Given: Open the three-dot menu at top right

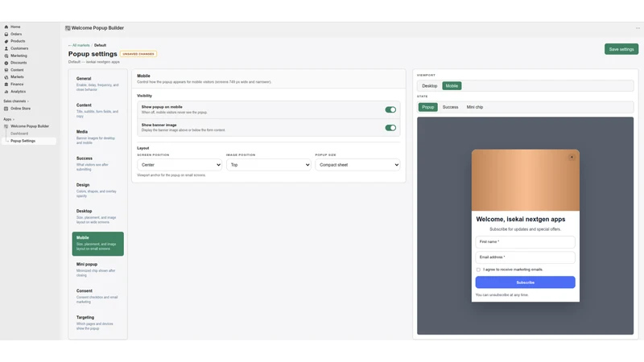Looking at the screenshot, I should tap(638, 28).
